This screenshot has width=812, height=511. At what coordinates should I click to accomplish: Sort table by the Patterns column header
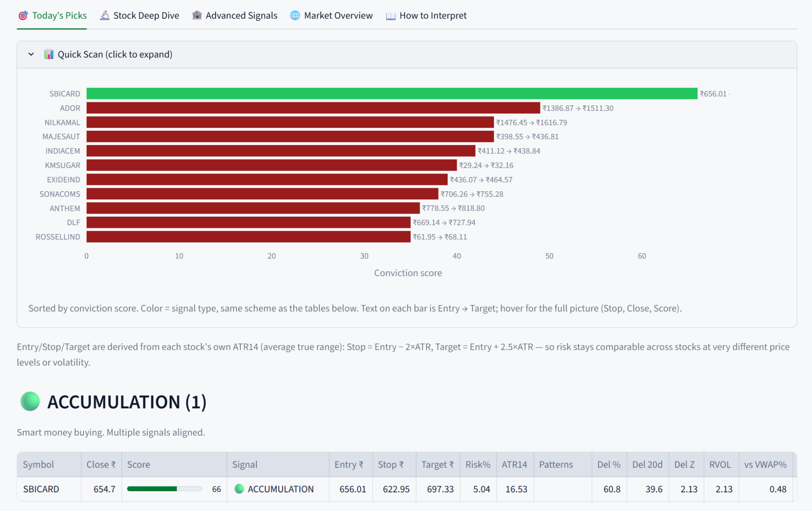563,464
